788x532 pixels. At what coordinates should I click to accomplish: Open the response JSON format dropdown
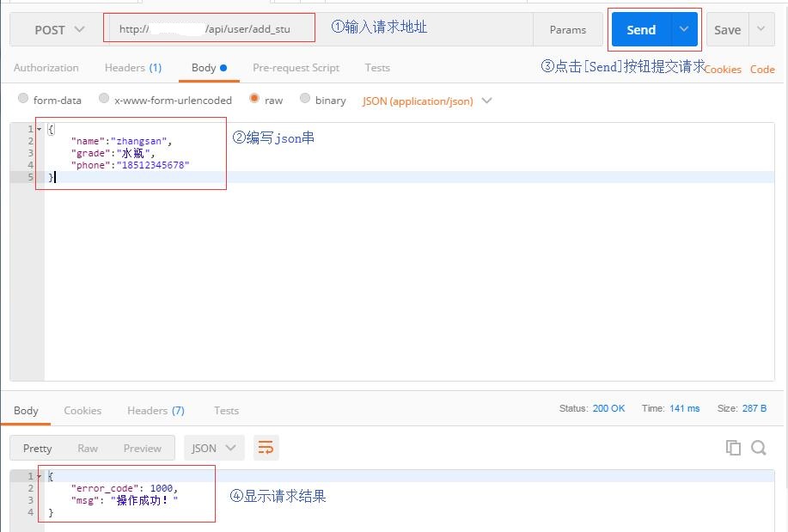214,448
